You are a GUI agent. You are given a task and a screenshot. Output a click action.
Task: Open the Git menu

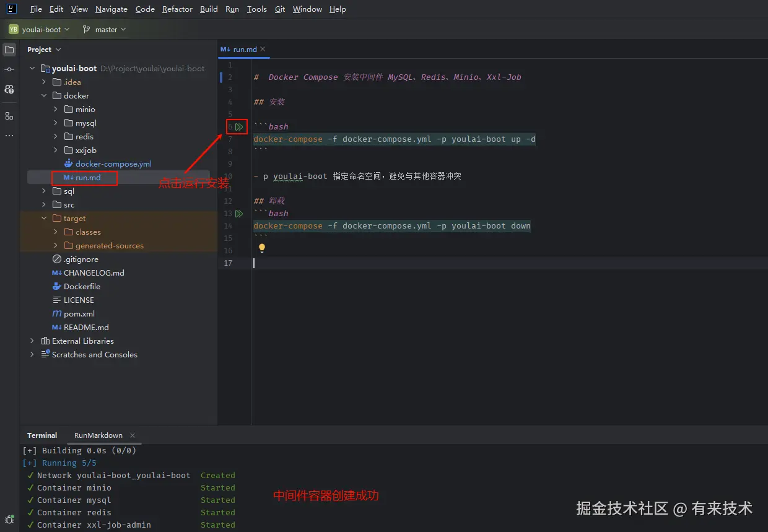[x=280, y=9]
